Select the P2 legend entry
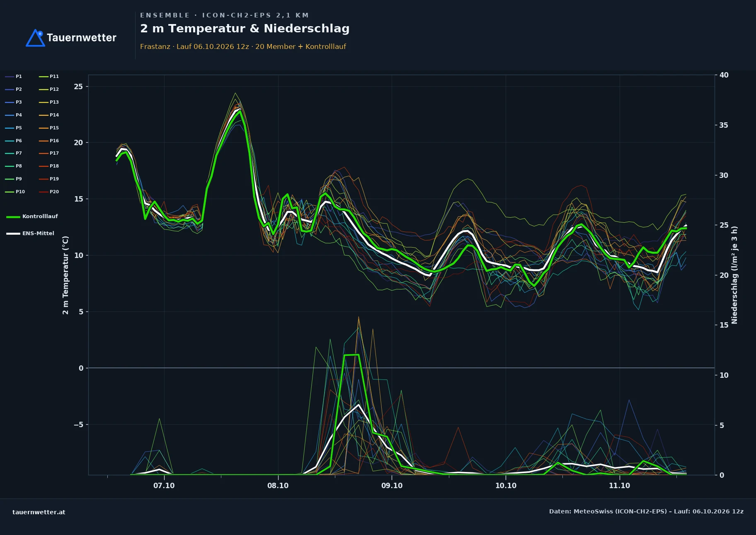Screen dimensions: 756x535 point(14,89)
